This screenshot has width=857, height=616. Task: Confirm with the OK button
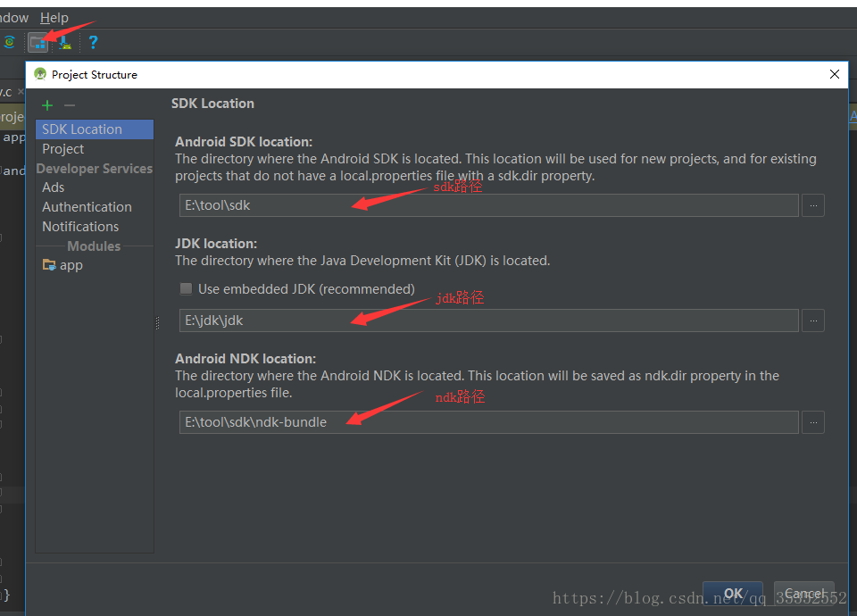coord(733,594)
